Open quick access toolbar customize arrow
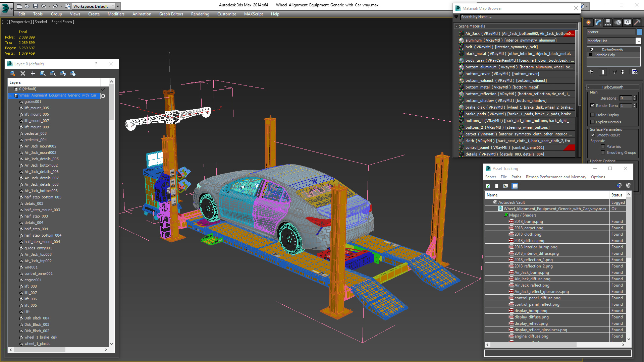This screenshot has width=644, height=362. tap(118, 6)
